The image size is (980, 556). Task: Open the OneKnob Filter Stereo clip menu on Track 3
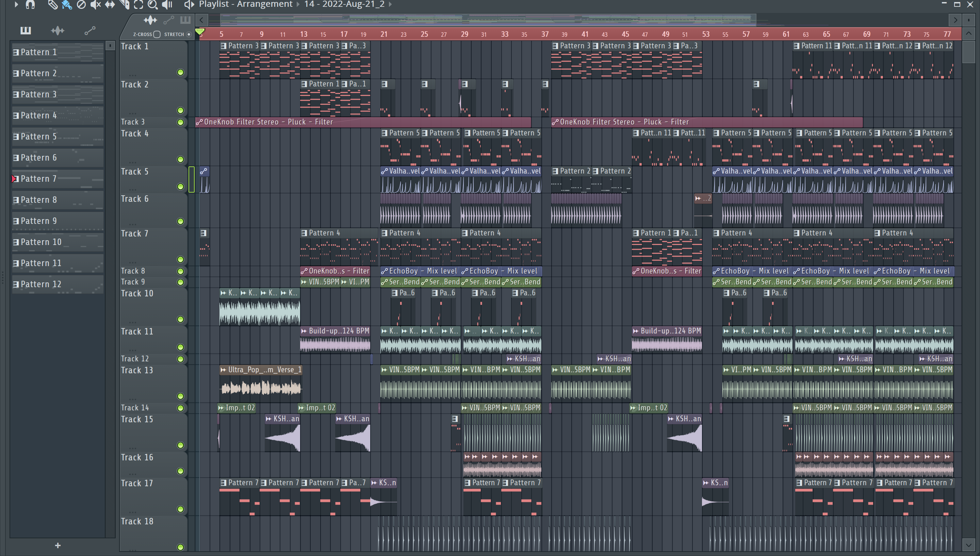pos(199,122)
